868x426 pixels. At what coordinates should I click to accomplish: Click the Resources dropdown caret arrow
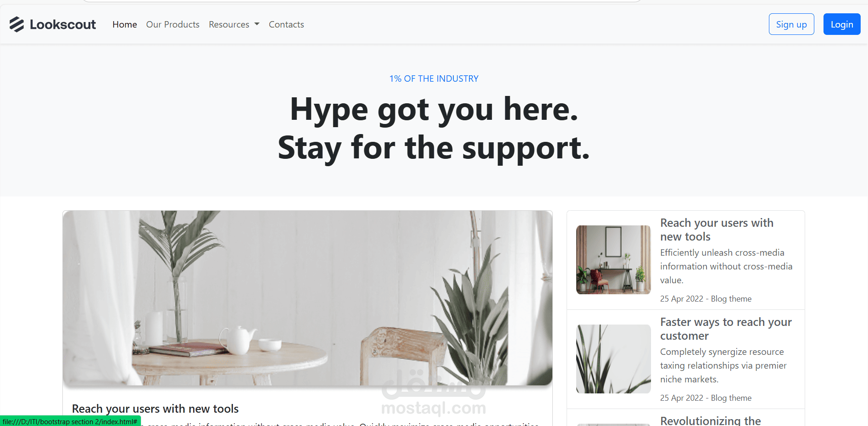tap(257, 24)
